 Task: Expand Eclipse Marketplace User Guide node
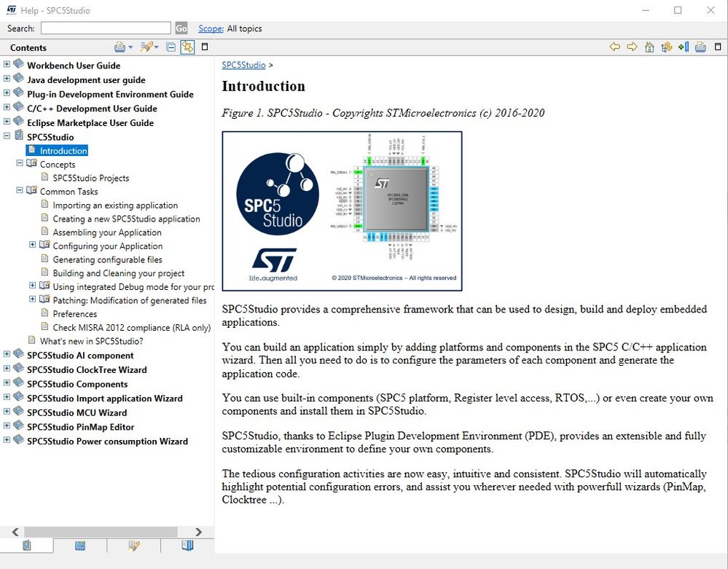7,122
